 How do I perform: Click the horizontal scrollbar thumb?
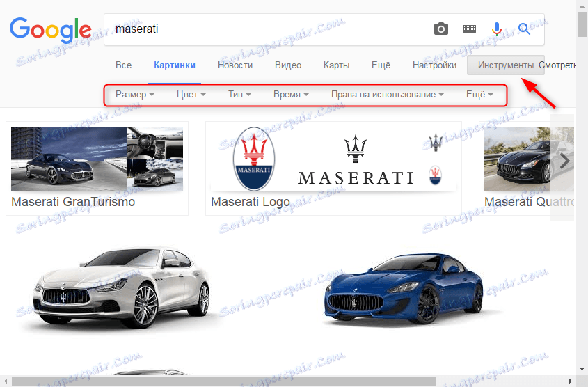coord(223,381)
